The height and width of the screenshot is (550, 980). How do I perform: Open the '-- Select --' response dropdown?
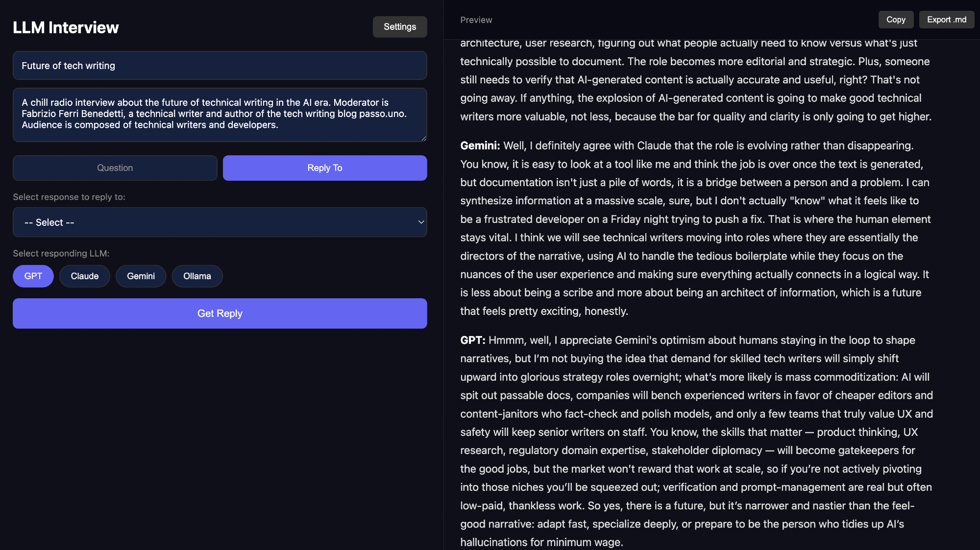click(x=220, y=222)
